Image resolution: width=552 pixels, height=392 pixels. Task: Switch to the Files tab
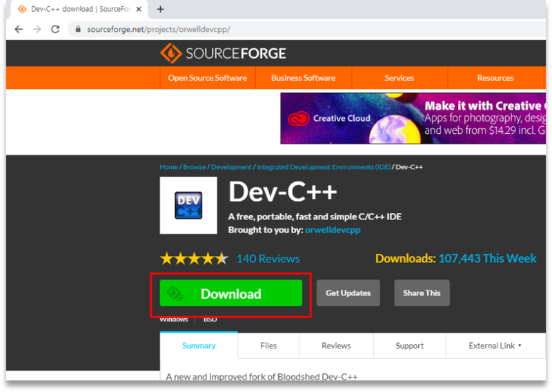[x=268, y=346]
